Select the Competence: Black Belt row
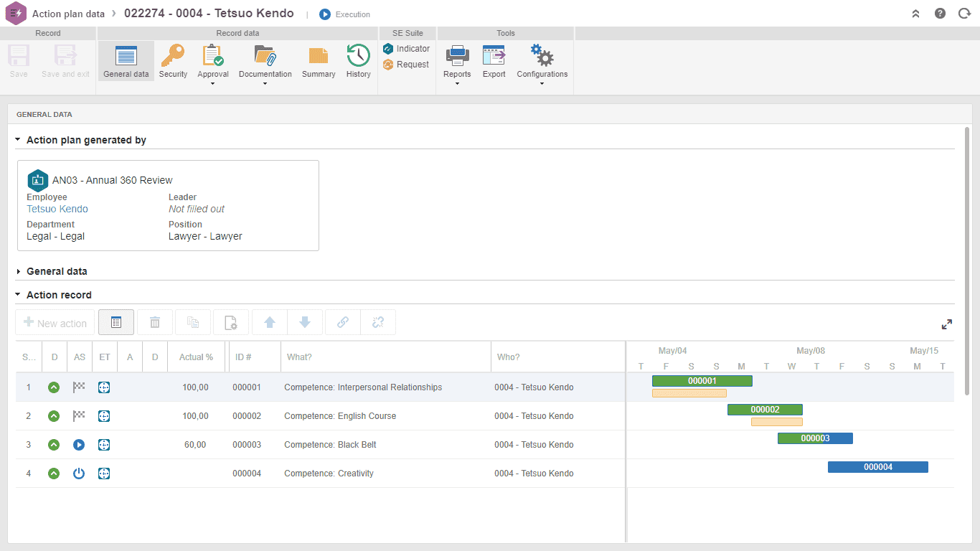 point(320,445)
